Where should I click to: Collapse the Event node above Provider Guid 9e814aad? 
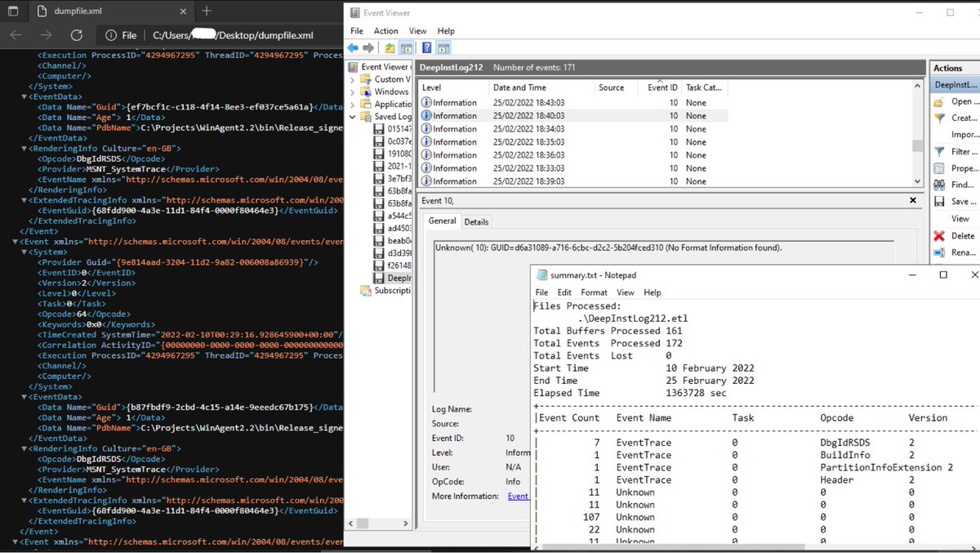coord(16,243)
